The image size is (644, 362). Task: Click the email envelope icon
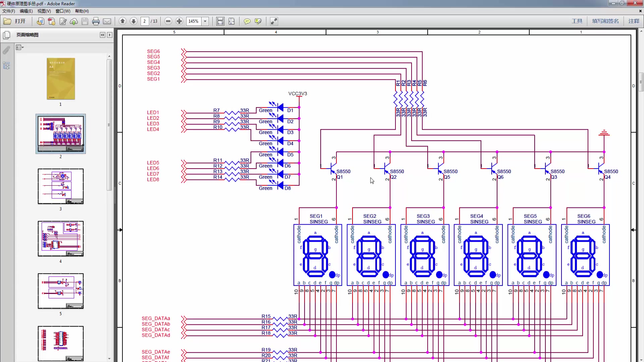[107, 21]
